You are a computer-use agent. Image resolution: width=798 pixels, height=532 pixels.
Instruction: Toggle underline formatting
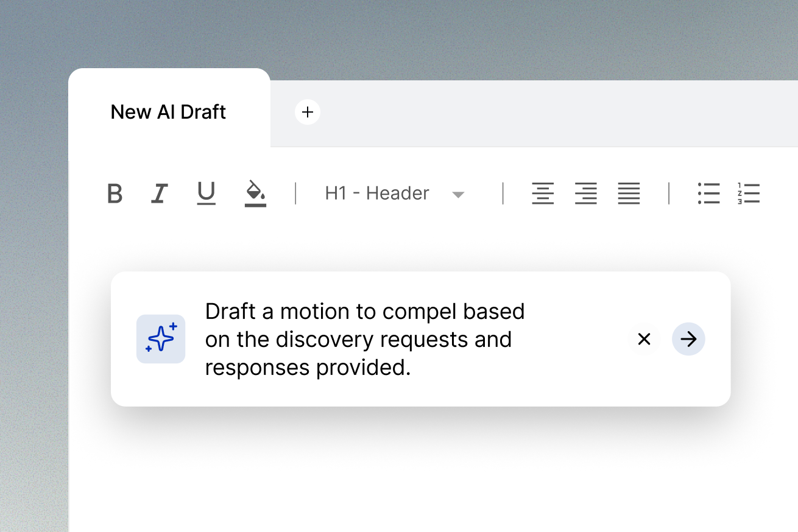(x=207, y=194)
